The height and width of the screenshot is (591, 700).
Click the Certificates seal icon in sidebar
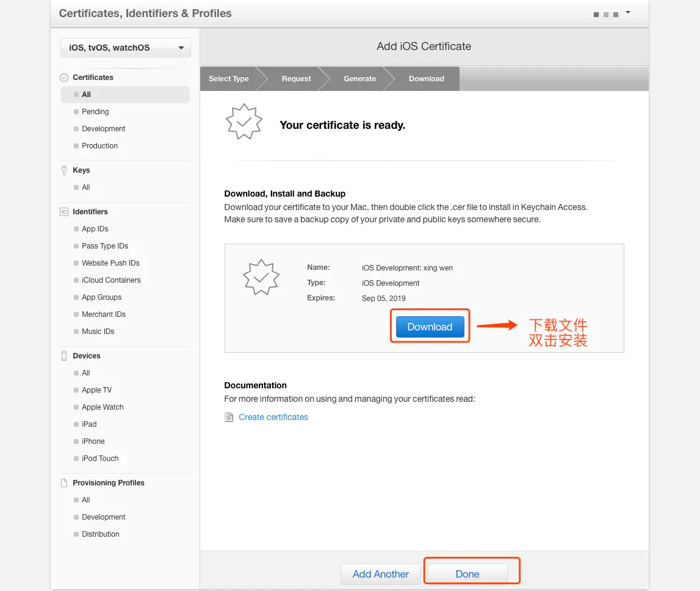64,78
